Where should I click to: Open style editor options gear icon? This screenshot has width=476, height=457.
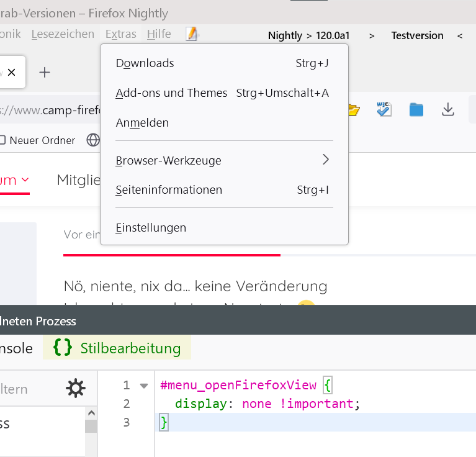pos(76,389)
